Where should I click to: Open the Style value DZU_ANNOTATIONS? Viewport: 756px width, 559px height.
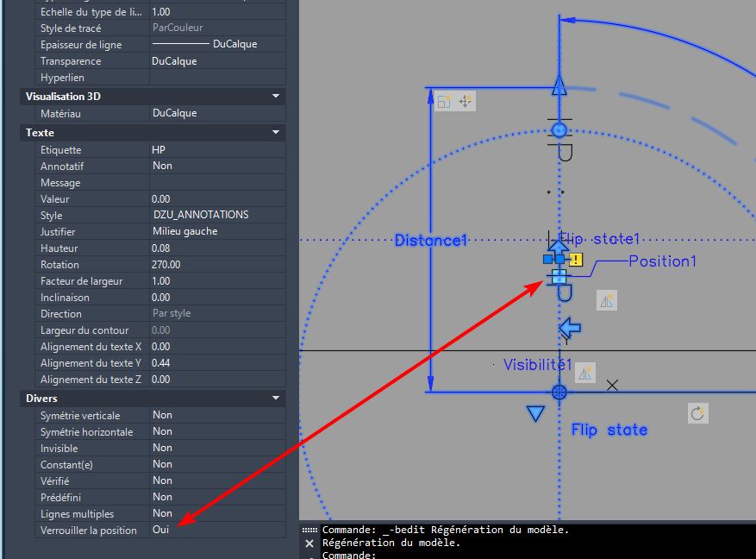pyautogui.click(x=217, y=215)
